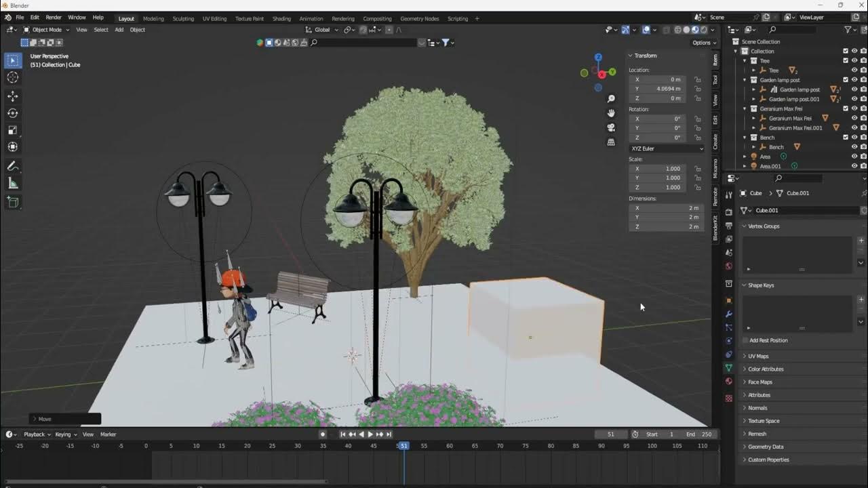The width and height of the screenshot is (868, 488).
Task: Activate the Scale tool
Action: [x=12, y=130]
